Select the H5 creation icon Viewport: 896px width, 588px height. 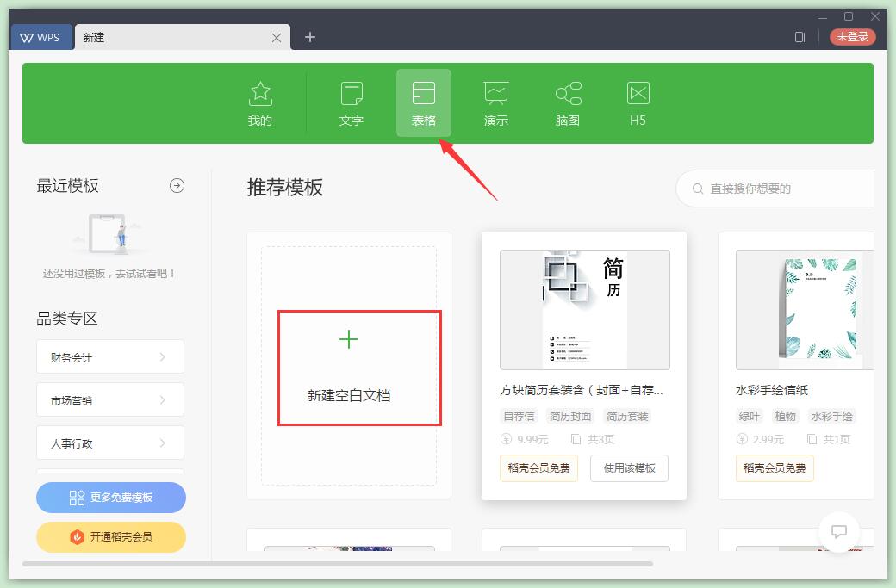click(638, 102)
